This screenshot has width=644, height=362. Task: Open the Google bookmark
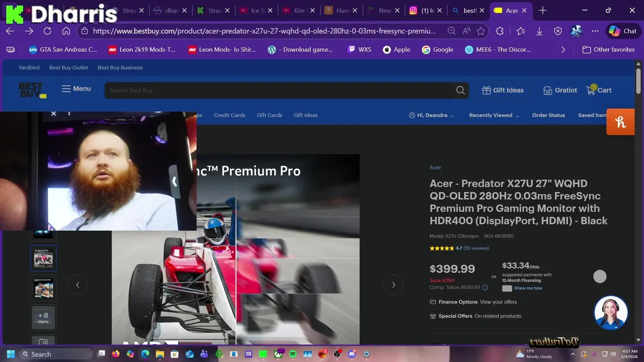point(438,50)
